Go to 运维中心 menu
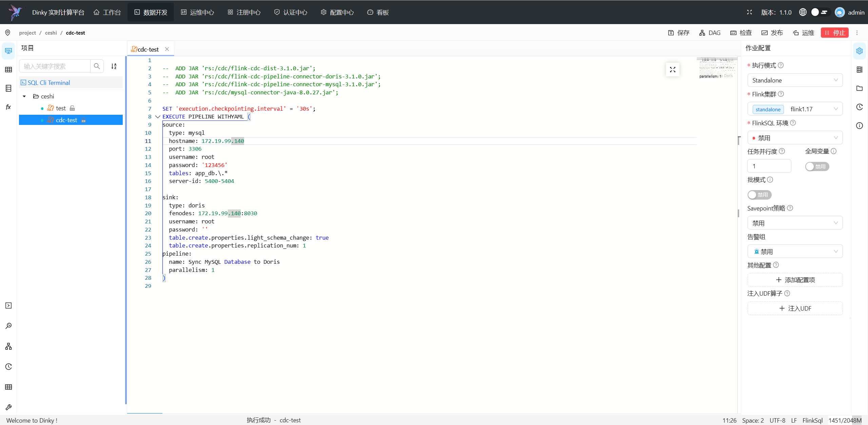Image resolution: width=868 pixels, height=425 pixels. pyautogui.click(x=198, y=12)
